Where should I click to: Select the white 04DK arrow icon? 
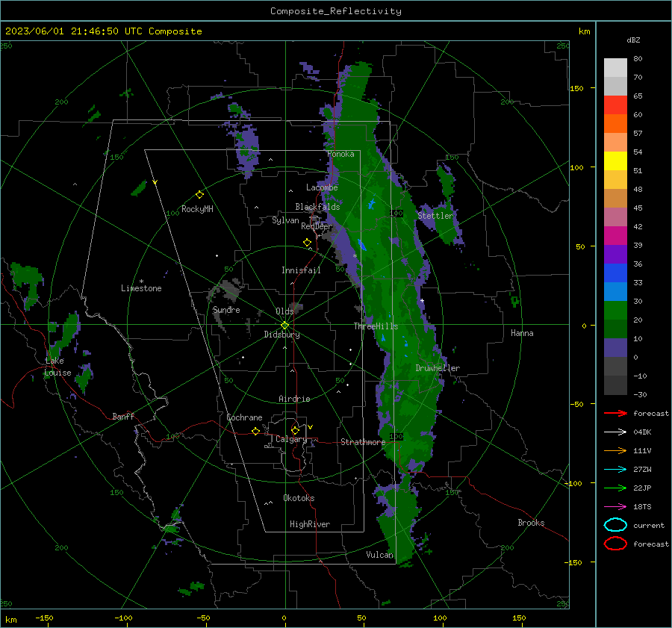pyautogui.click(x=615, y=432)
